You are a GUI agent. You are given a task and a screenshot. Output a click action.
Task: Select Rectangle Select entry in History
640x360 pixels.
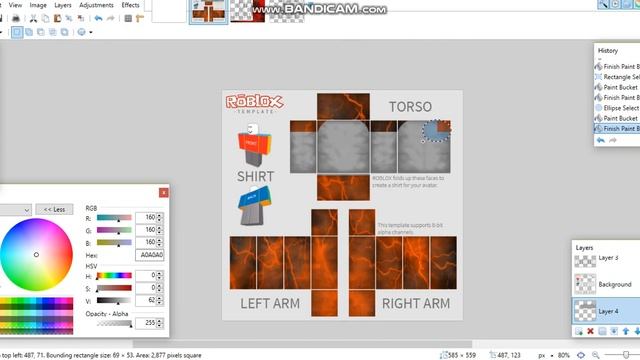(617, 77)
